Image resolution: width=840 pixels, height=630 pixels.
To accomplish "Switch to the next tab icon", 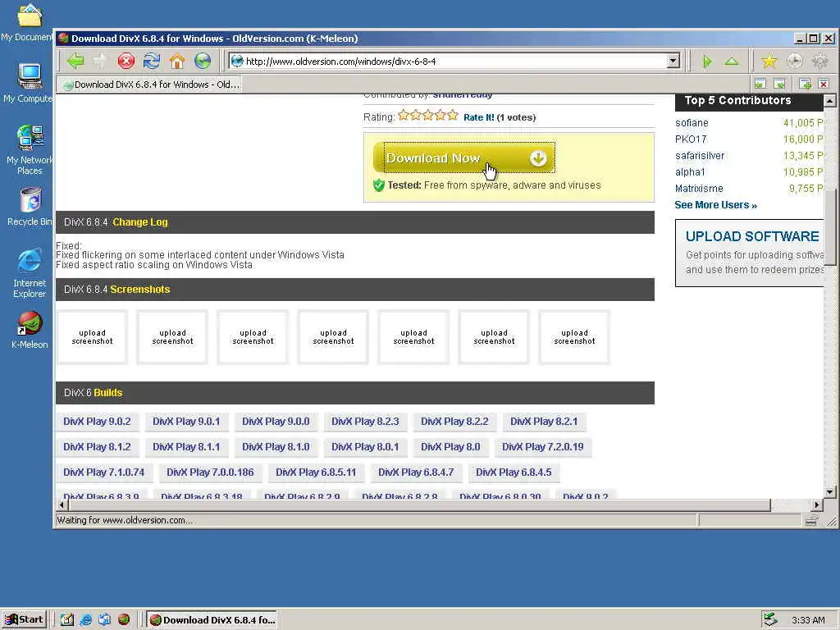I will (779, 84).
